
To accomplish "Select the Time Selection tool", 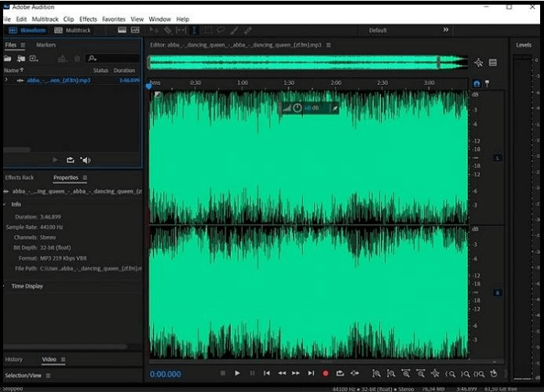I will tap(194, 30).
